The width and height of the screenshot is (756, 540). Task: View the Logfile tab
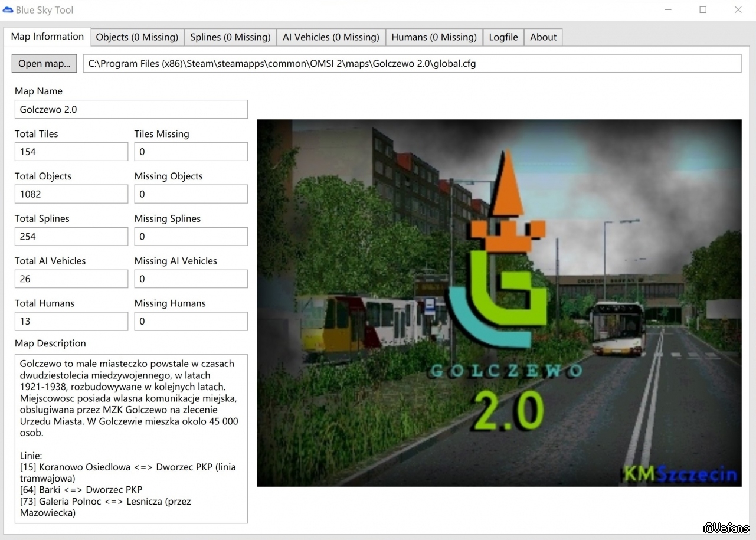503,37
